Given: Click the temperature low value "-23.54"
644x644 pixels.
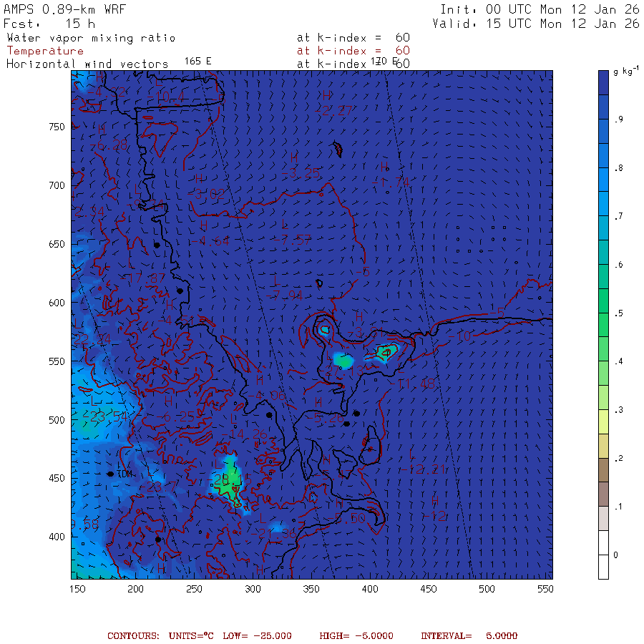Looking at the screenshot, I should tap(106, 416).
